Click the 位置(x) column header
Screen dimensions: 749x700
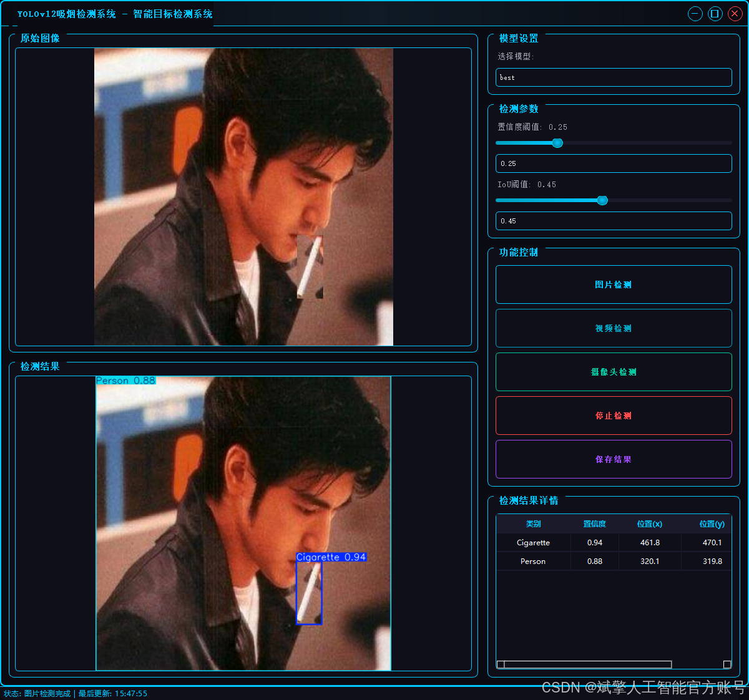click(x=650, y=524)
